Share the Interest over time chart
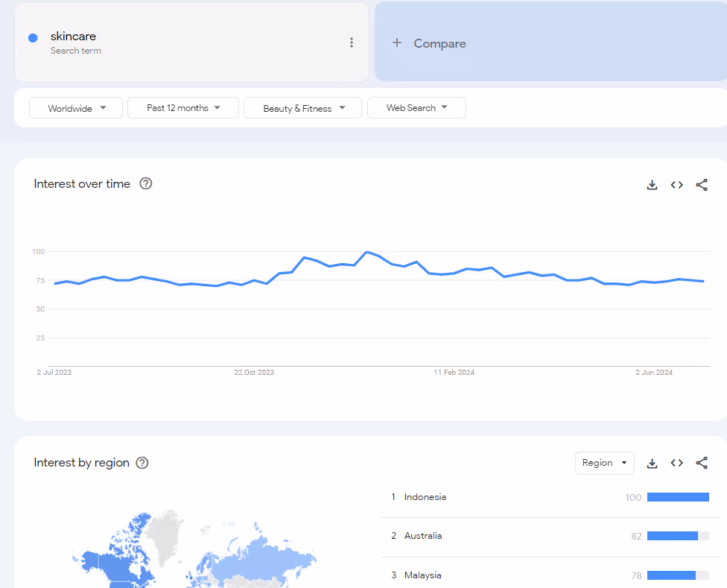Image resolution: width=727 pixels, height=588 pixels. (701, 184)
